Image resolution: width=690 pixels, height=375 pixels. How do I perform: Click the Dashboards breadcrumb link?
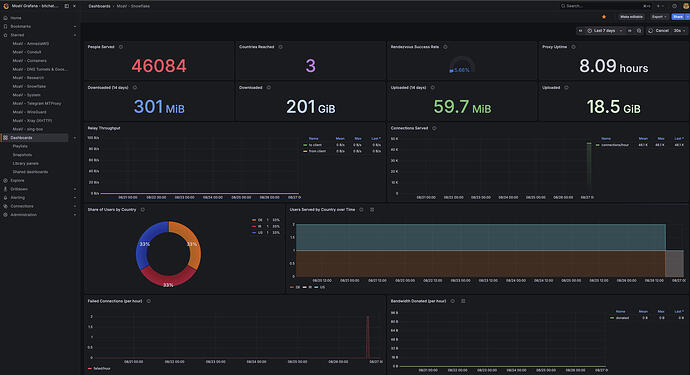99,6
